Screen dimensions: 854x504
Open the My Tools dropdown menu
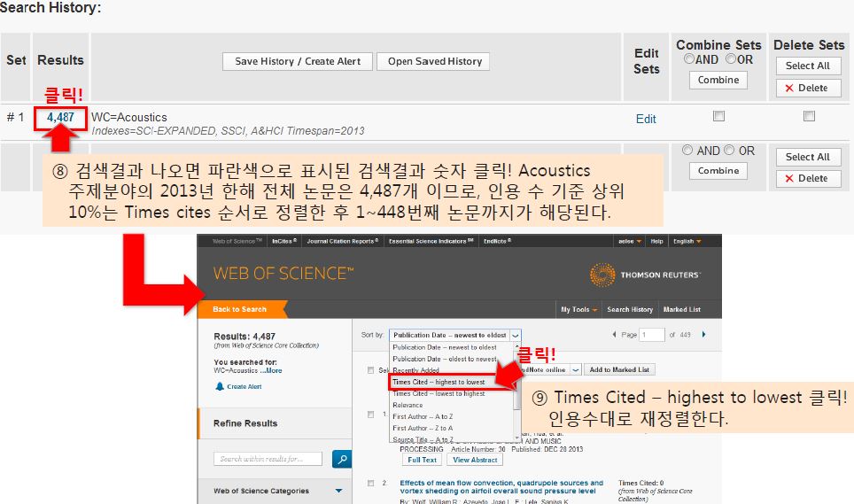tap(579, 309)
